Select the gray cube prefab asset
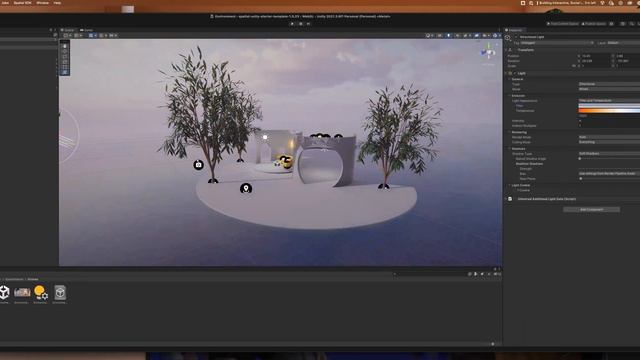 60,292
